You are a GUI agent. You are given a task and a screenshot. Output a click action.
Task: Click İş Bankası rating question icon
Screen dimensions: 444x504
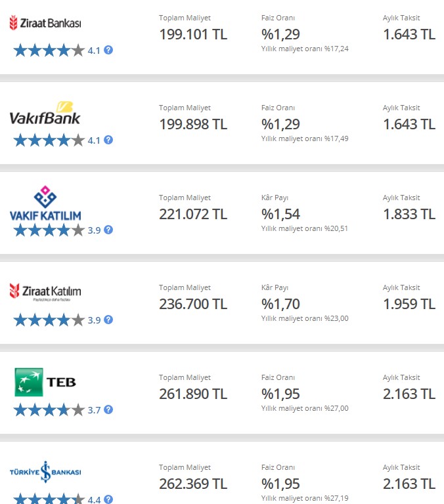pyautogui.click(x=108, y=499)
